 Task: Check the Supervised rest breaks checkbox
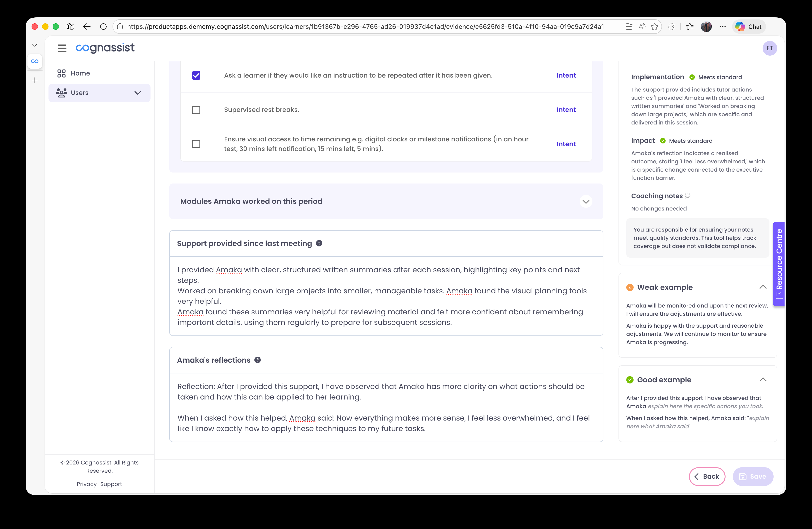[196, 110]
